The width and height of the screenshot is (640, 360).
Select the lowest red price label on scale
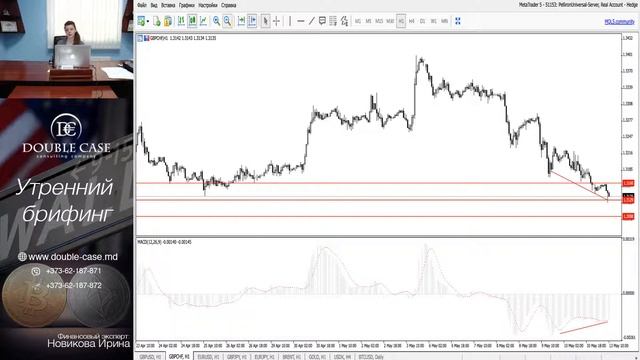628,216
